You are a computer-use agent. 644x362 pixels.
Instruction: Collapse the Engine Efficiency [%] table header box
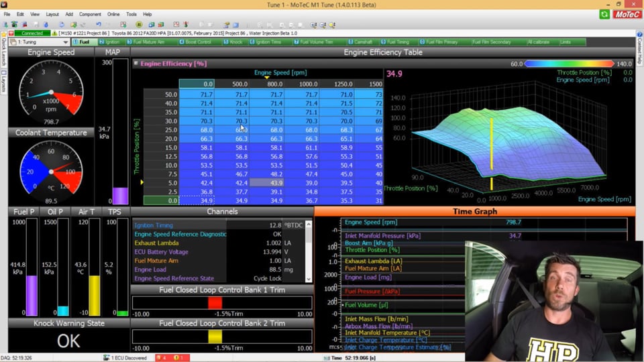point(136,63)
